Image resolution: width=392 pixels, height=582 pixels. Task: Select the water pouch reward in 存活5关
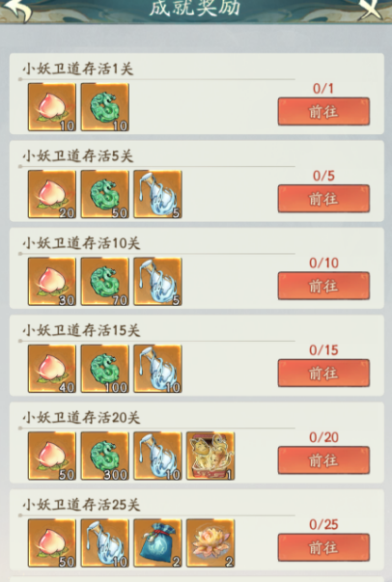click(157, 194)
